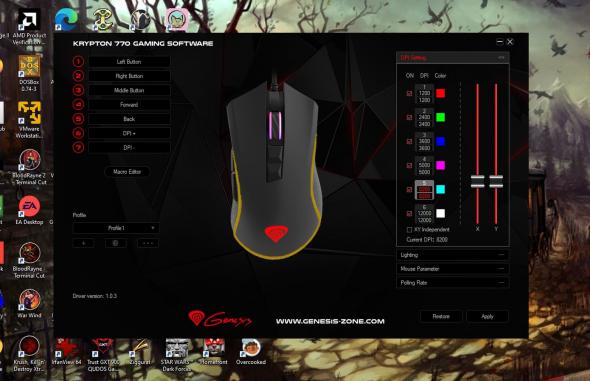The image size is (590, 381).
Task: Enable the XY Independent checkbox
Action: (409, 229)
